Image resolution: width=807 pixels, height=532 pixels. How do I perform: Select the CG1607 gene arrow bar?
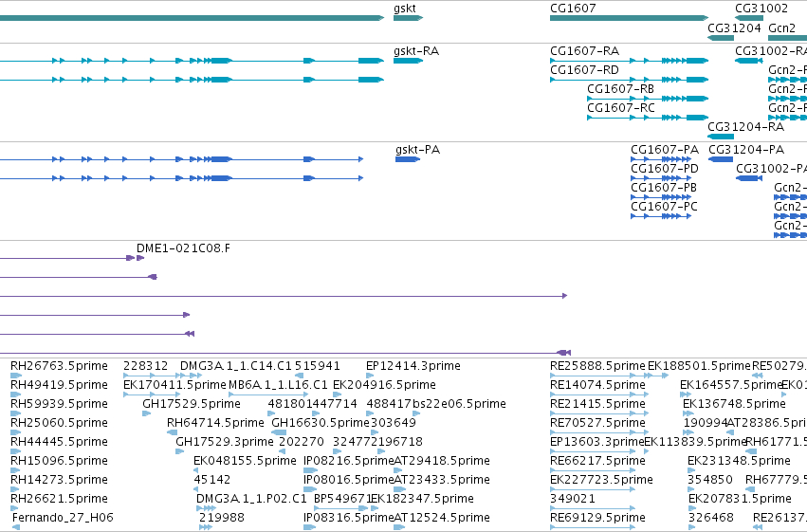pyautogui.click(x=630, y=18)
